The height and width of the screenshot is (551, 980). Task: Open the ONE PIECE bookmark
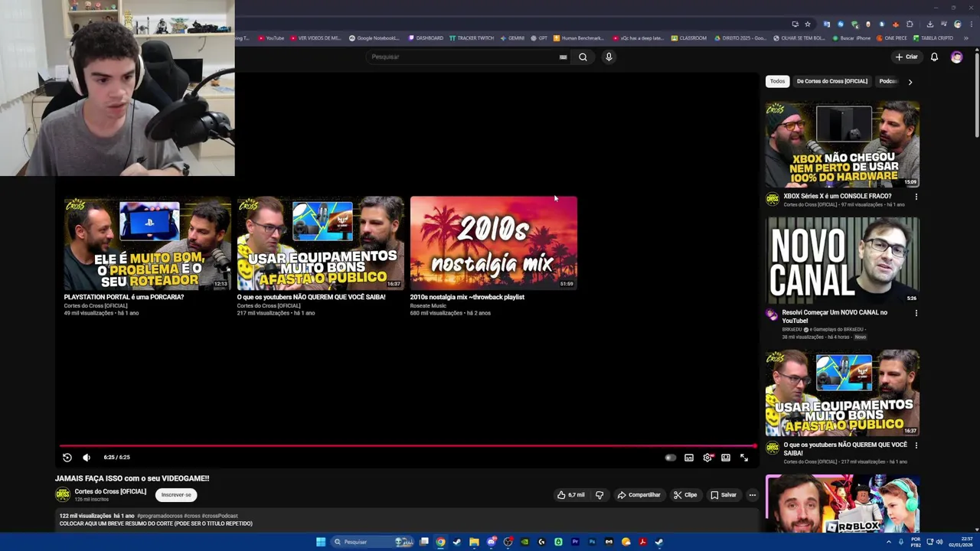coord(892,38)
